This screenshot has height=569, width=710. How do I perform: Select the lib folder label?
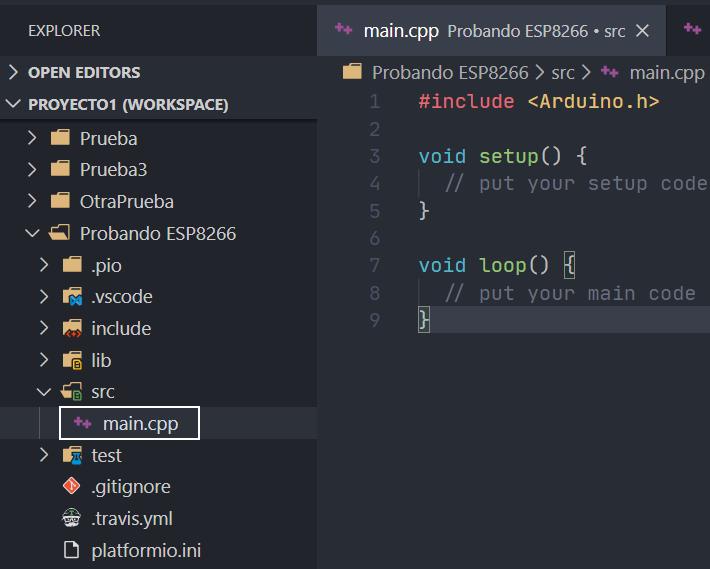click(x=101, y=360)
